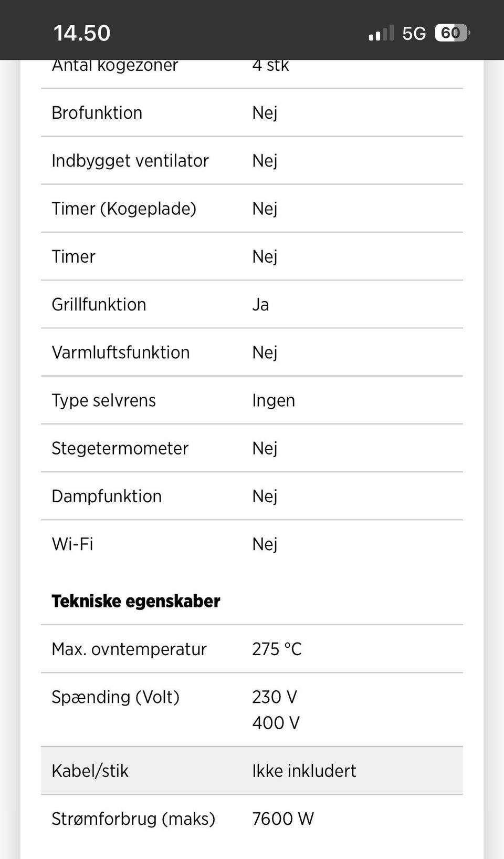Click the "Tekniske egenskaber" section heading
This screenshot has width=504, height=859.
click(x=136, y=601)
